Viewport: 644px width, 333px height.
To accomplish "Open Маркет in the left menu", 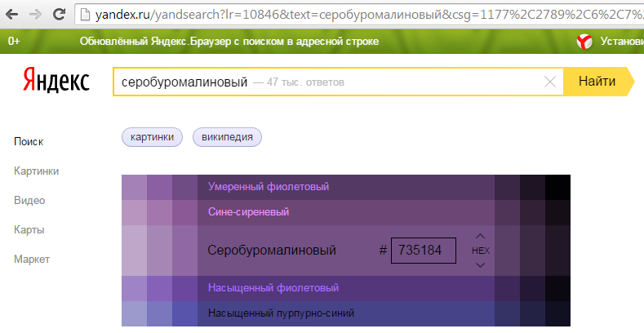I will (32, 259).
